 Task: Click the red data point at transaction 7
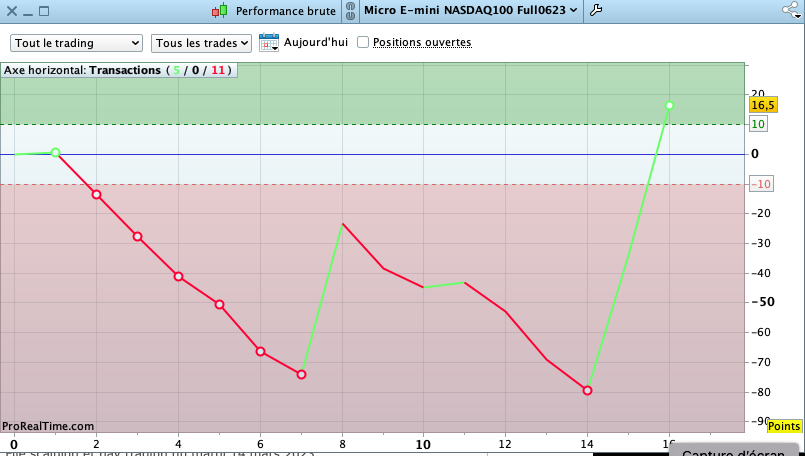coord(301,375)
